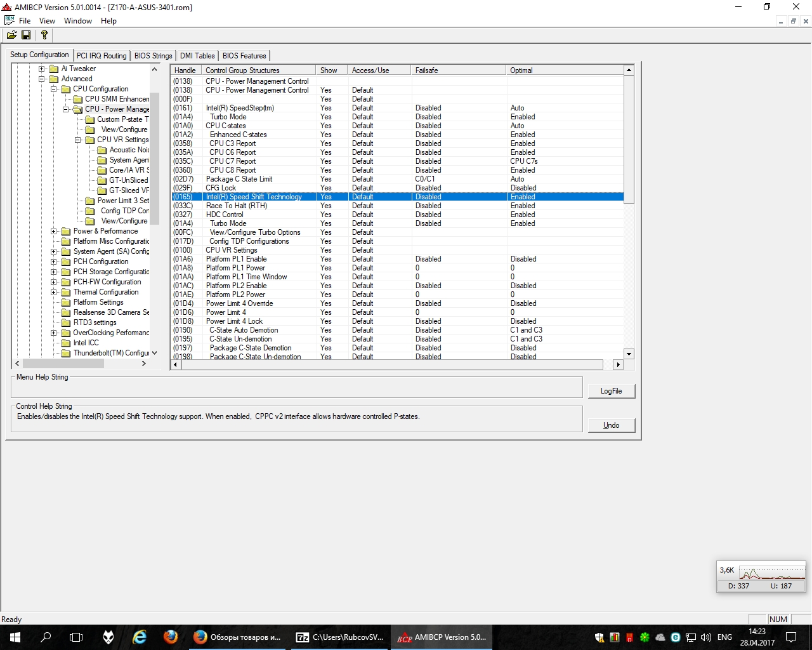The height and width of the screenshot is (650, 812).
Task: Switch to the PCI IRQ Routing tab
Action: [x=101, y=56]
